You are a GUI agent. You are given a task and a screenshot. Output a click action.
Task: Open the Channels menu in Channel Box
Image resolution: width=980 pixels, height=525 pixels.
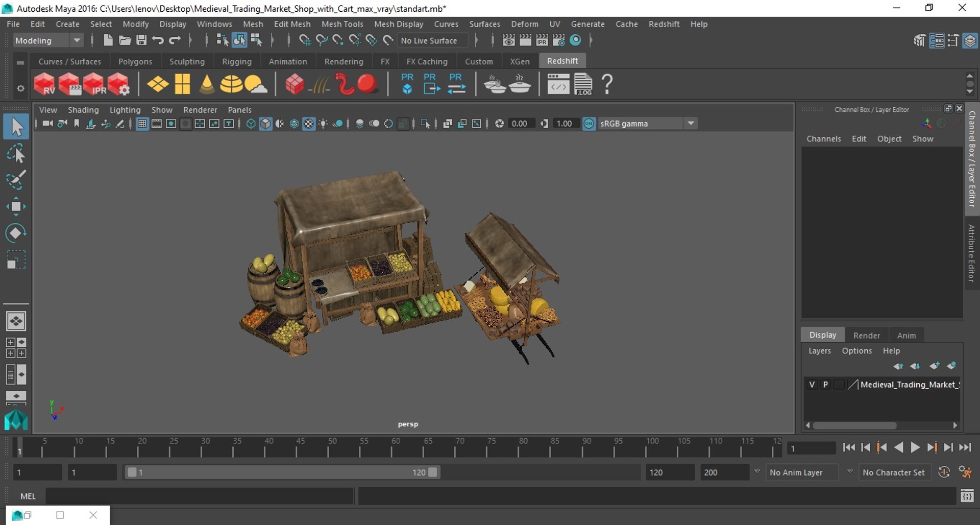pos(823,139)
